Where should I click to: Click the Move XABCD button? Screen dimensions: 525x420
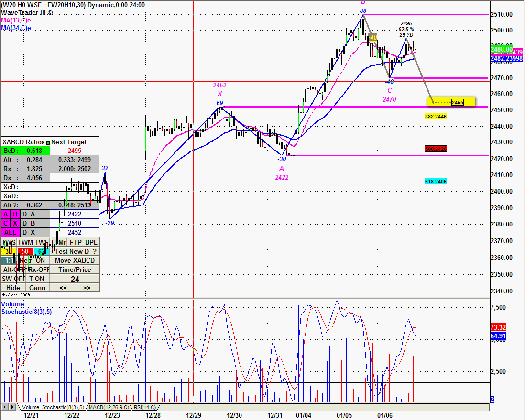[x=75, y=260]
